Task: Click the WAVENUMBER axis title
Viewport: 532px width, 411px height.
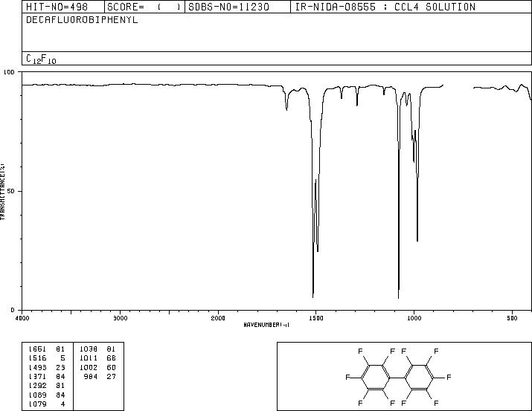Action: point(266,325)
